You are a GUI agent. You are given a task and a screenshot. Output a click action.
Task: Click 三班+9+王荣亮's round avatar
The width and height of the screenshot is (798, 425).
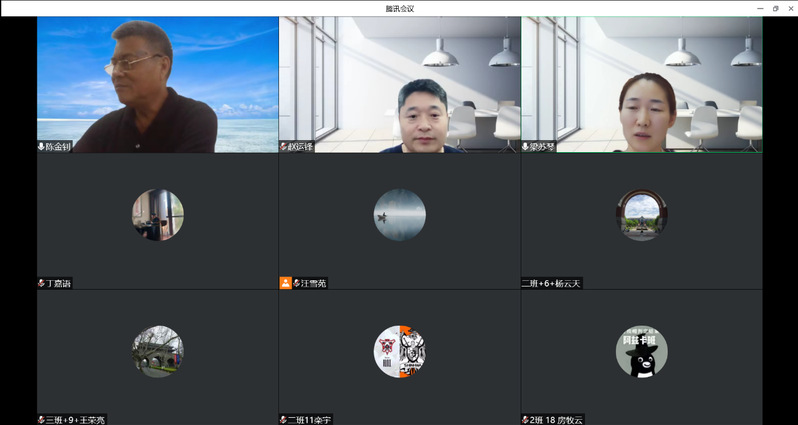[x=157, y=351]
